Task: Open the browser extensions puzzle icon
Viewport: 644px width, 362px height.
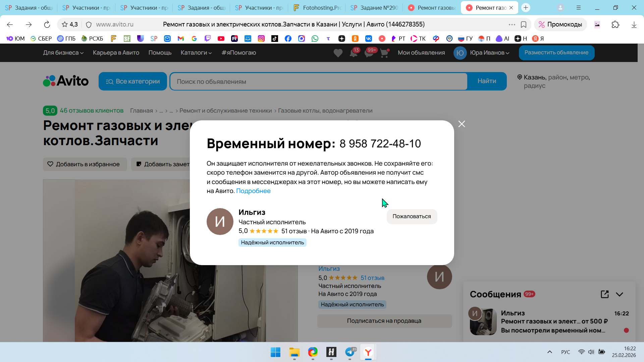Action: (615, 24)
